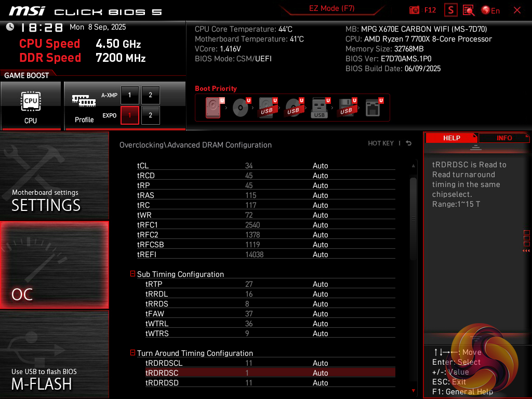Viewport: 532px width, 399px height.
Task: Open the HOT KEY list
Action: point(381,143)
